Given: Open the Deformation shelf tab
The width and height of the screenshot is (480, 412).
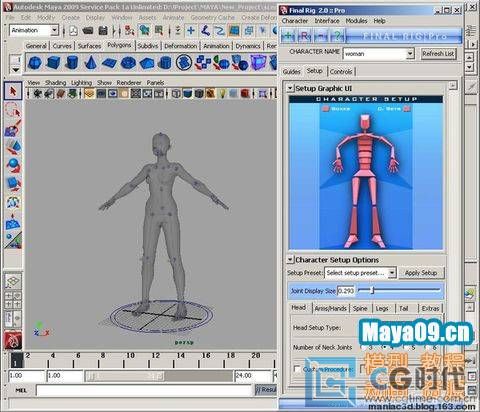Looking at the screenshot, I should pos(180,46).
